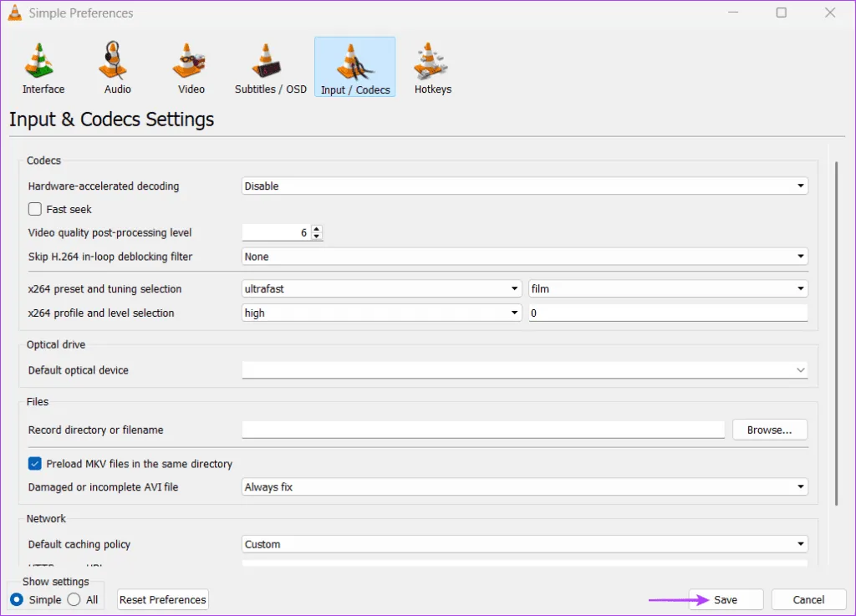Select the All show settings radio button

click(x=74, y=599)
